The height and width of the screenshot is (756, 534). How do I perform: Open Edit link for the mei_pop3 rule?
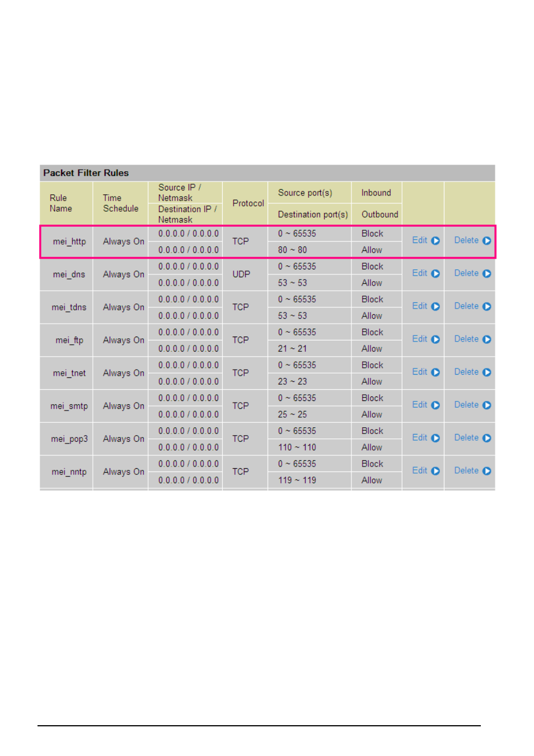pyautogui.click(x=420, y=438)
